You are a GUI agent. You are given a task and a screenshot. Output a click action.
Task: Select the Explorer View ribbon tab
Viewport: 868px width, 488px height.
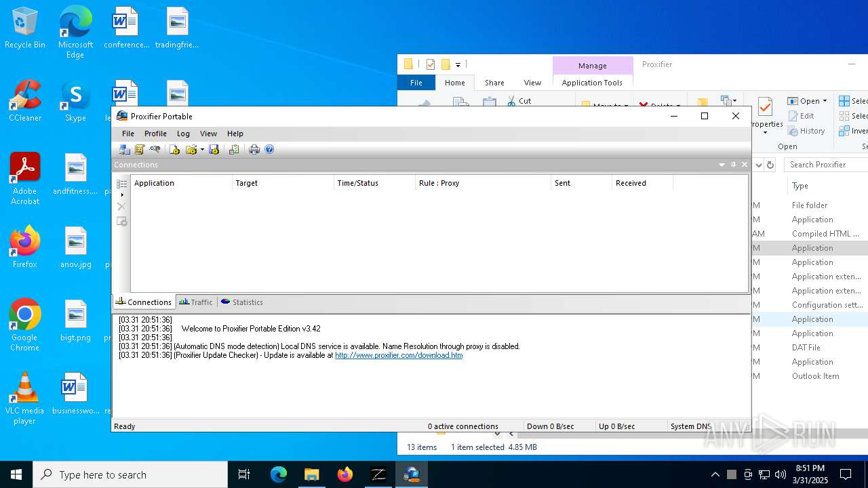[532, 83]
